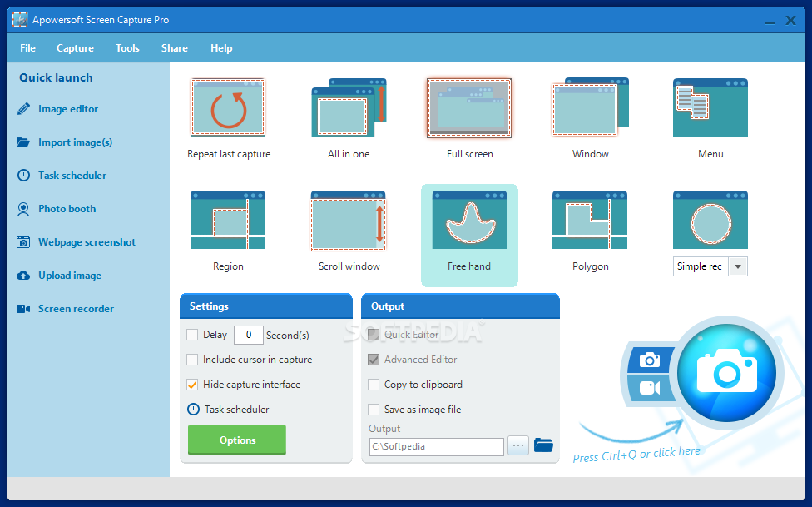812x507 pixels.
Task: Choose the Region capture mode
Action: tap(228, 221)
